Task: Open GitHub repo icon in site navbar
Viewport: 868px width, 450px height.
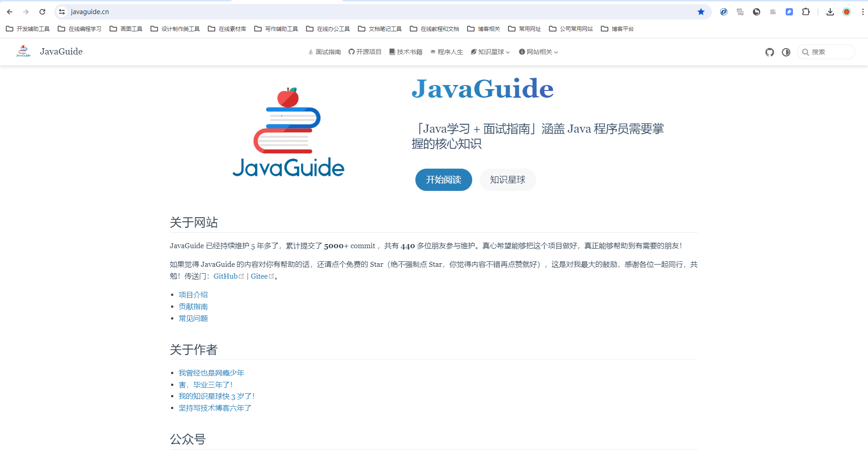Action: pos(770,52)
